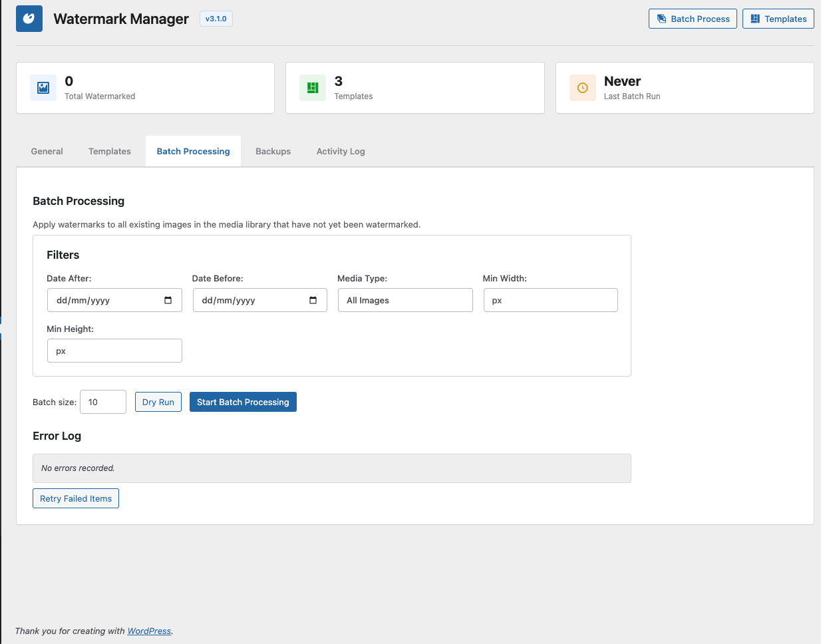
Task: Open the calendar picker in the Date Before field
Action: 313,300
